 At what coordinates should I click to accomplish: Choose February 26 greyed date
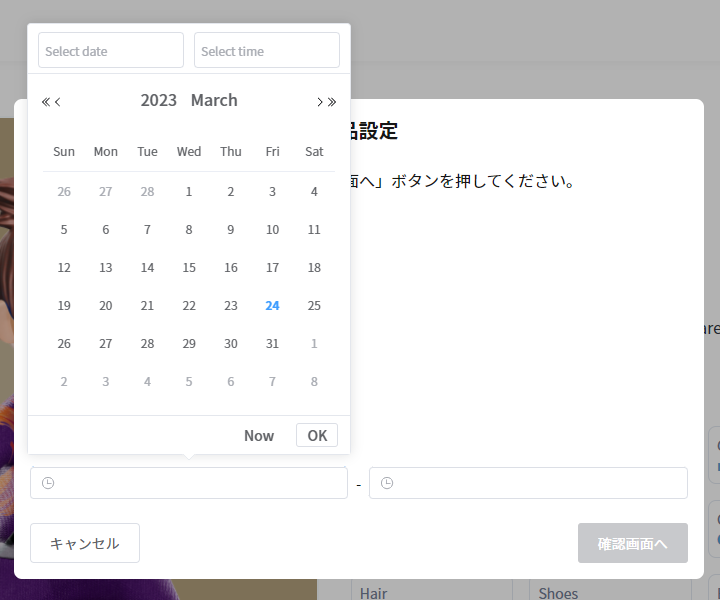[x=64, y=191]
